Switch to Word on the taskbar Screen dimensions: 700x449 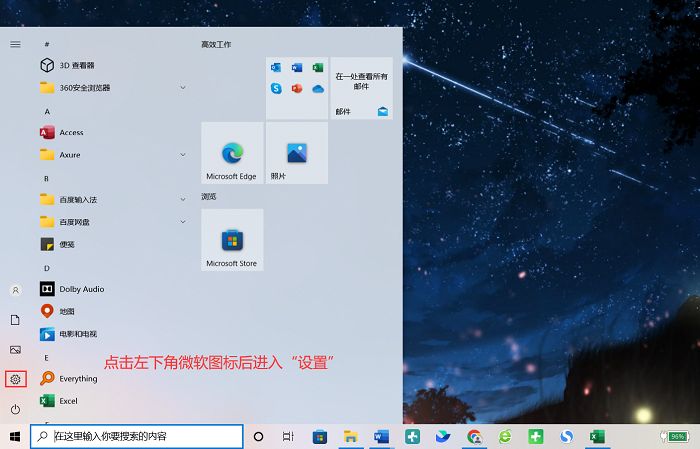pyautogui.click(x=381, y=437)
